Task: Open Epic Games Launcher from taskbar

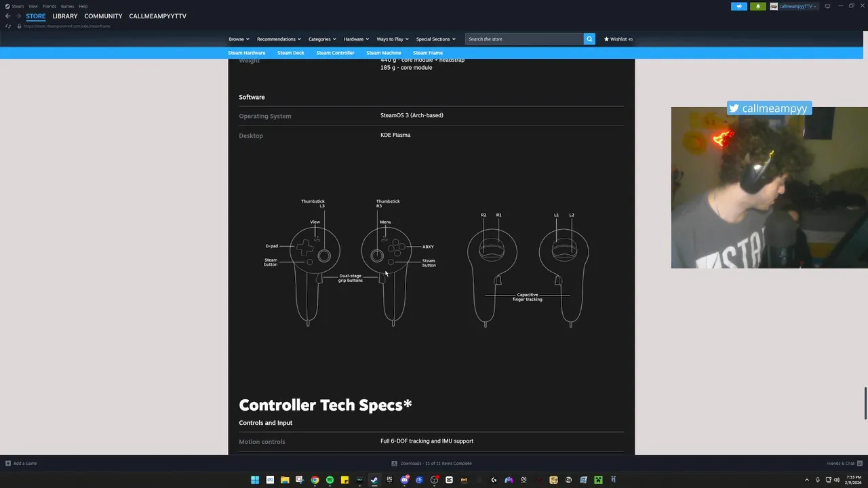Action: click(389, 480)
